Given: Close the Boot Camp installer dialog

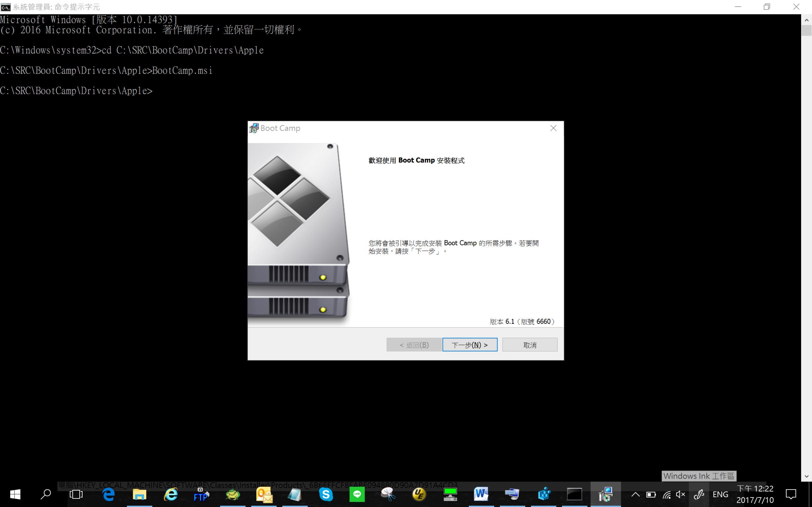Looking at the screenshot, I should click(x=553, y=128).
